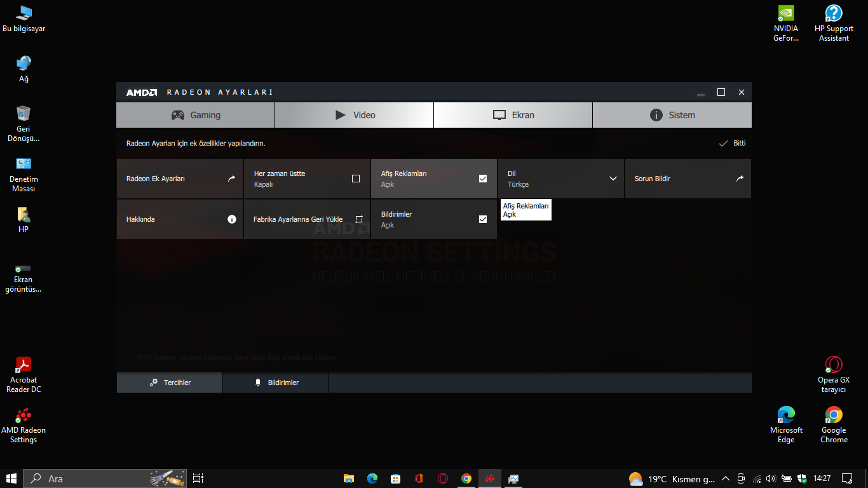Open the Tercihler bottom tab
Screen dimensions: 868x488
(x=170, y=383)
